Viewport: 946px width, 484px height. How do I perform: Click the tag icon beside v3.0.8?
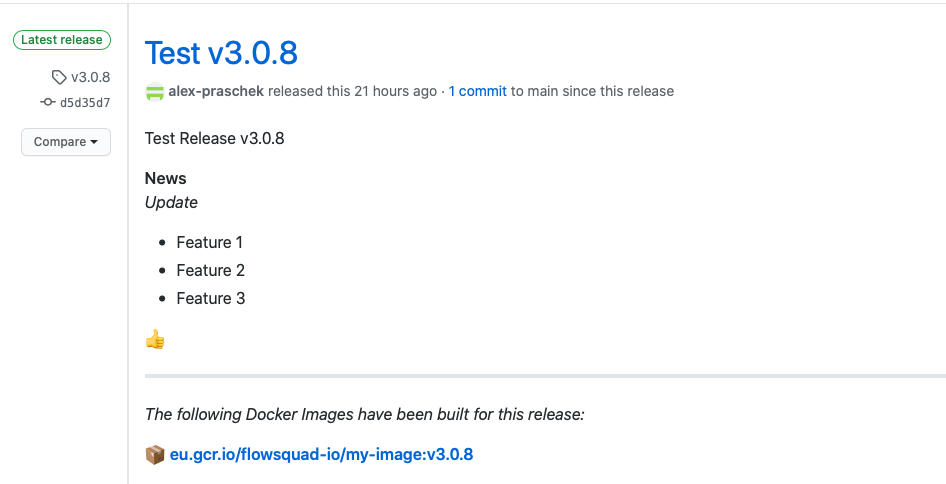pos(59,77)
